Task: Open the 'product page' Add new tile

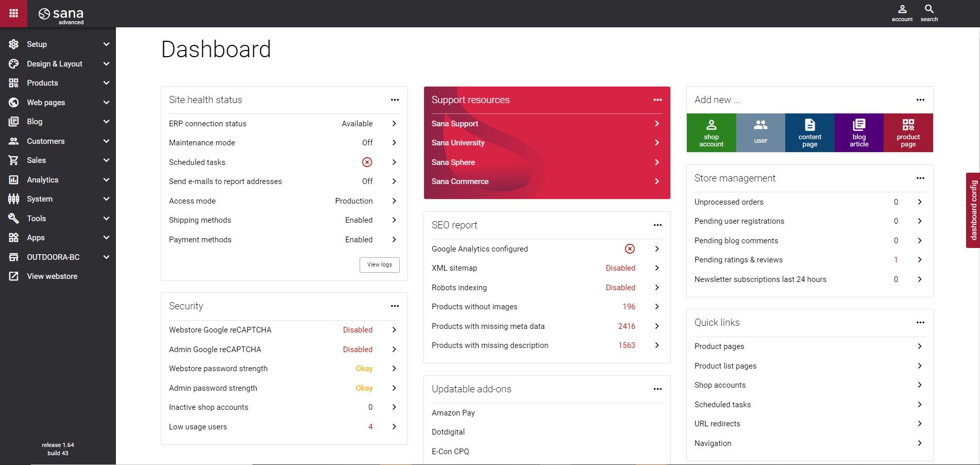Action: [908, 132]
